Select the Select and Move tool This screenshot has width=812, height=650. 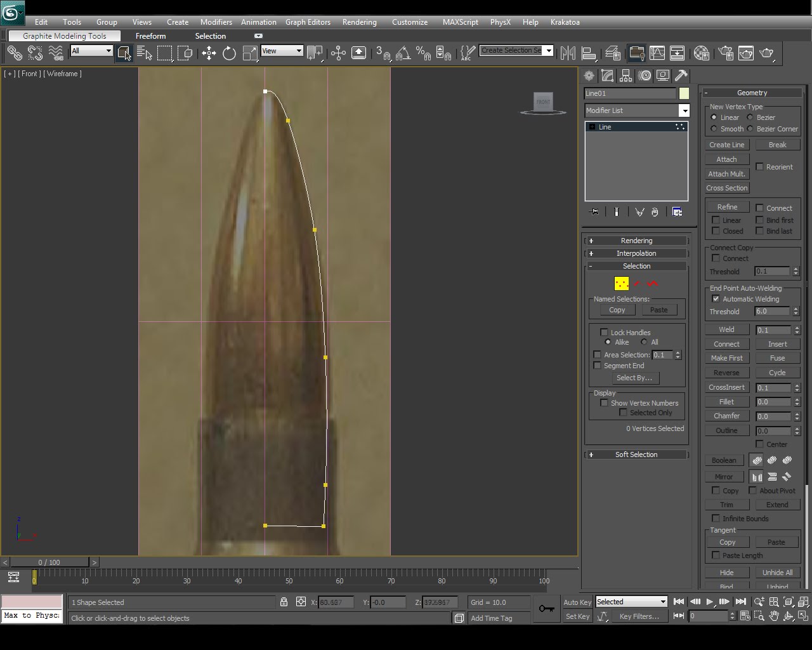(x=209, y=53)
